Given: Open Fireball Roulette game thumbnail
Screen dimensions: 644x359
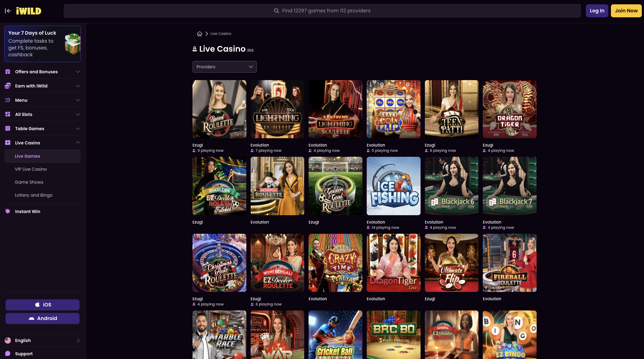Looking at the screenshot, I should [x=510, y=263].
